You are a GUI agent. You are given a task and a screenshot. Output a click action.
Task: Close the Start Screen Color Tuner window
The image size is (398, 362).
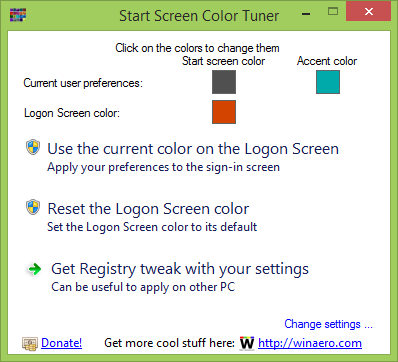pyautogui.click(x=369, y=12)
